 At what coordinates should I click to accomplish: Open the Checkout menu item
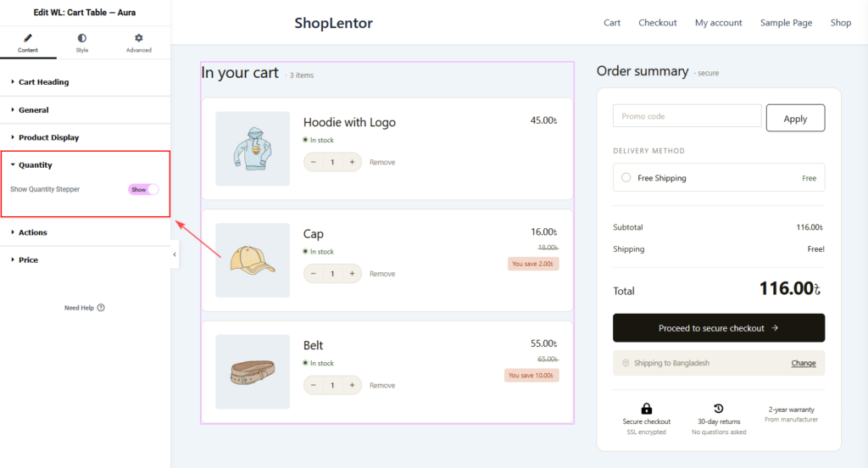click(x=658, y=23)
